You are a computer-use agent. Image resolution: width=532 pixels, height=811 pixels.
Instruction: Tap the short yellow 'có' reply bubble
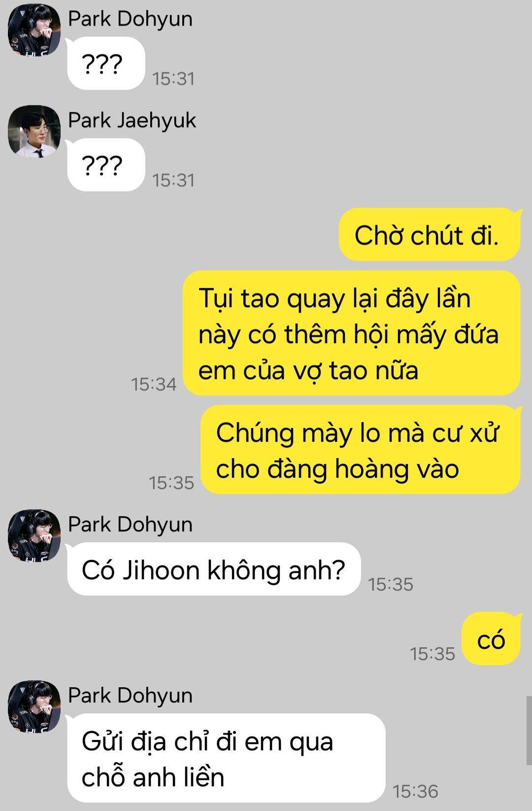pyautogui.click(x=491, y=639)
